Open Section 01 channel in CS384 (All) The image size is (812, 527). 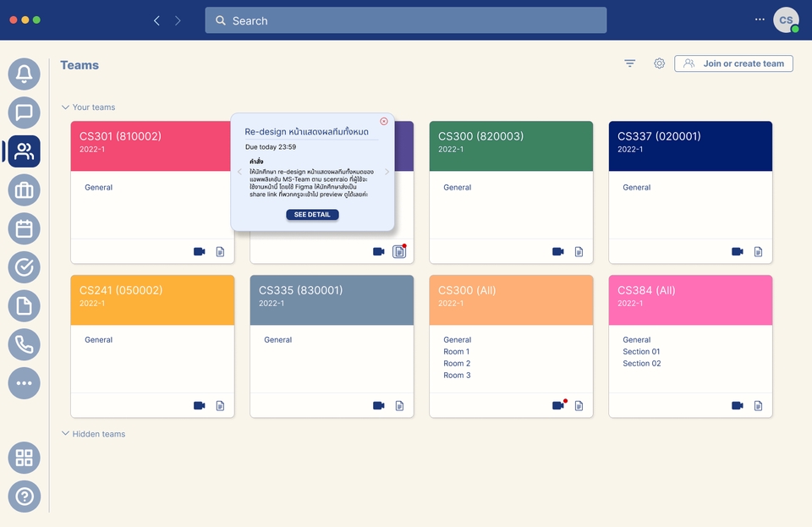641,352
